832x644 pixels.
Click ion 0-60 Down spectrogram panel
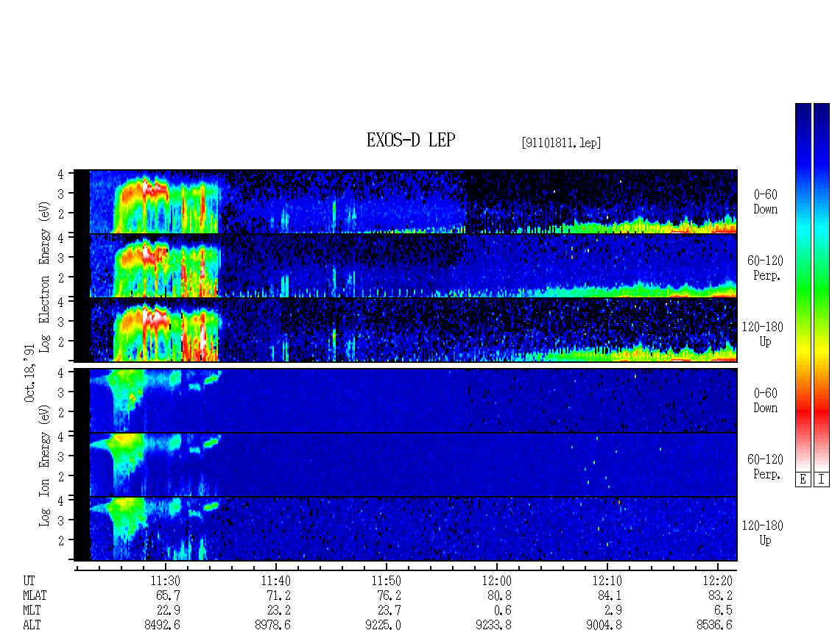(x=406, y=400)
